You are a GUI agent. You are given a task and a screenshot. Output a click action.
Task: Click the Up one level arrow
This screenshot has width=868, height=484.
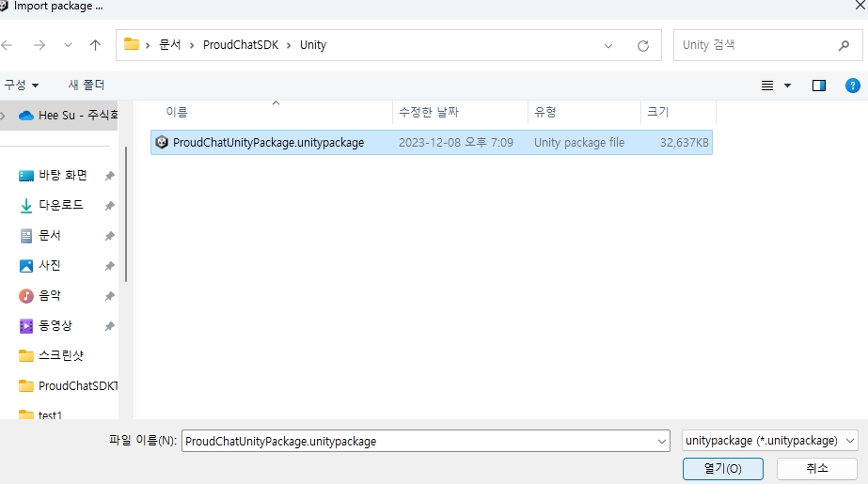[x=95, y=45]
